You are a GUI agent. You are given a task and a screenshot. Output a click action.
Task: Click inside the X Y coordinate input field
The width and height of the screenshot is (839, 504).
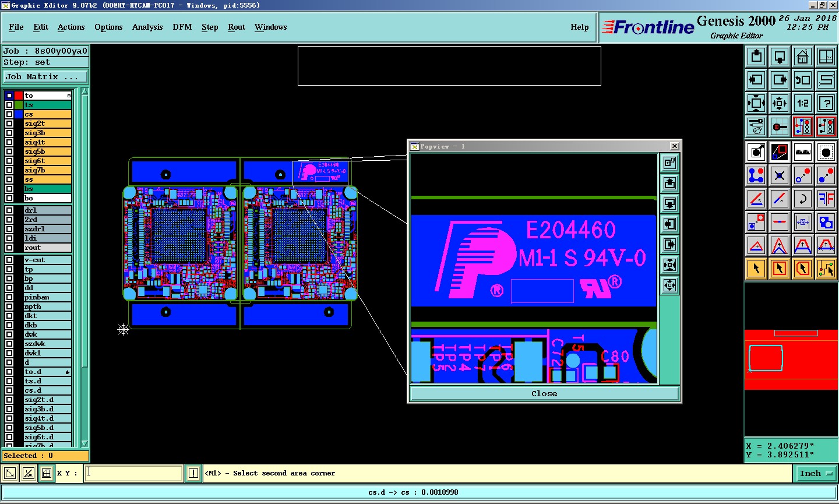(134, 473)
